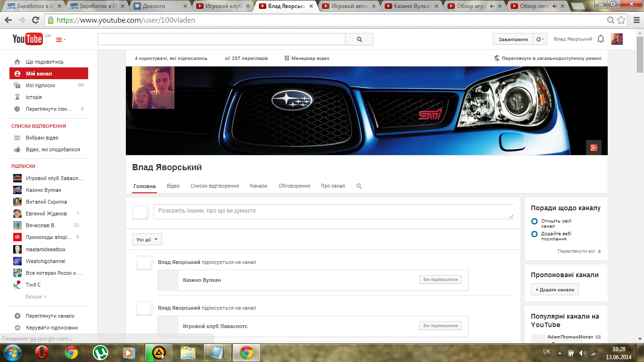Switch to the Головна tab
Screen dimensions: 644x362
(x=144, y=186)
